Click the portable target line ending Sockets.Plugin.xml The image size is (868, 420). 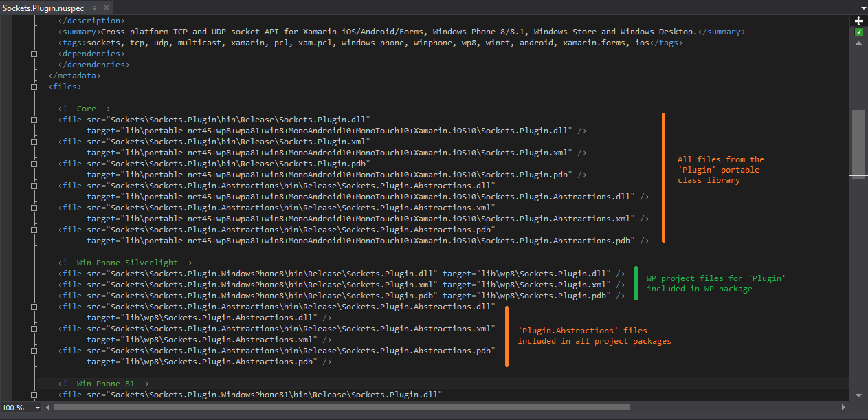pyautogui.click(x=337, y=153)
